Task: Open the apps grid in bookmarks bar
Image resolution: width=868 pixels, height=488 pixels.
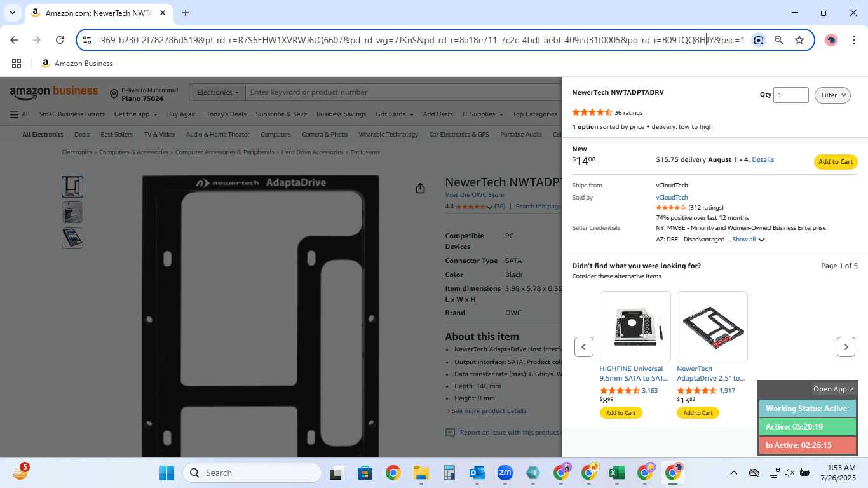Action: click(x=17, y=64)
